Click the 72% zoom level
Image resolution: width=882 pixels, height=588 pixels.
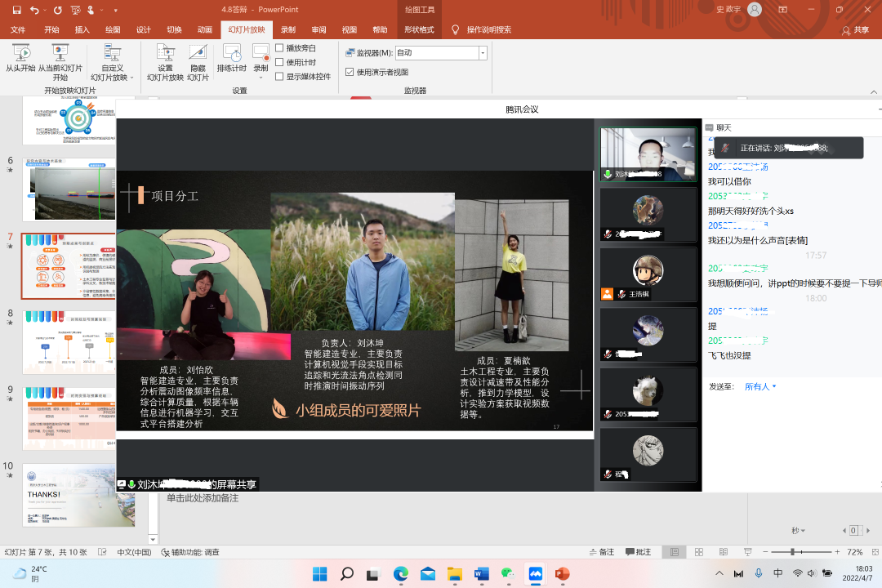click(x=855, y=552)
